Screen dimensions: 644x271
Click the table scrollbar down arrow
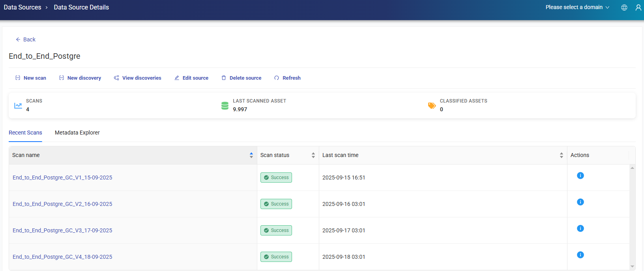(x=632, y=267)
